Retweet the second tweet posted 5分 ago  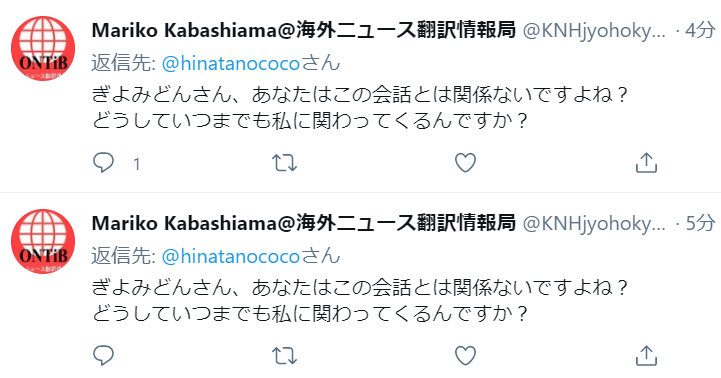284,356
